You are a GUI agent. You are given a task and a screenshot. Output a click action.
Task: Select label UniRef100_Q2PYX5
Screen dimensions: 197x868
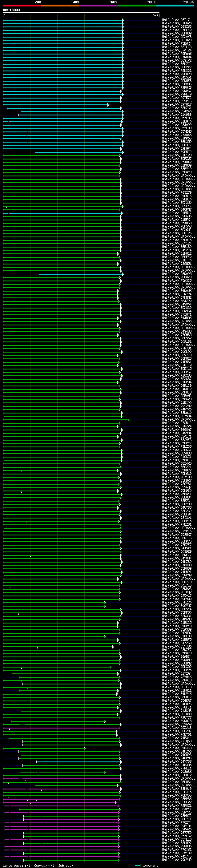pos(177,812)
